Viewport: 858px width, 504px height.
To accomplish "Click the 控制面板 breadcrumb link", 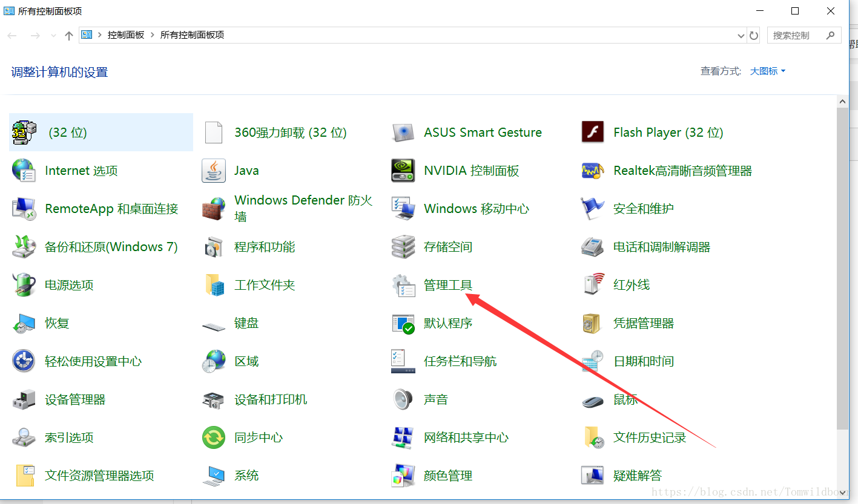I will tap(126, 35).
